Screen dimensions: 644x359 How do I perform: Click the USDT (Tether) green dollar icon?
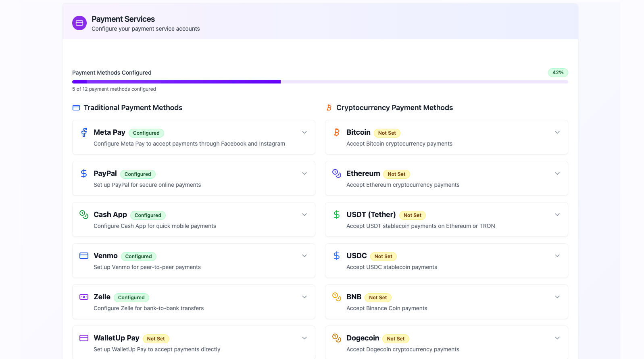tap(337, 215)
